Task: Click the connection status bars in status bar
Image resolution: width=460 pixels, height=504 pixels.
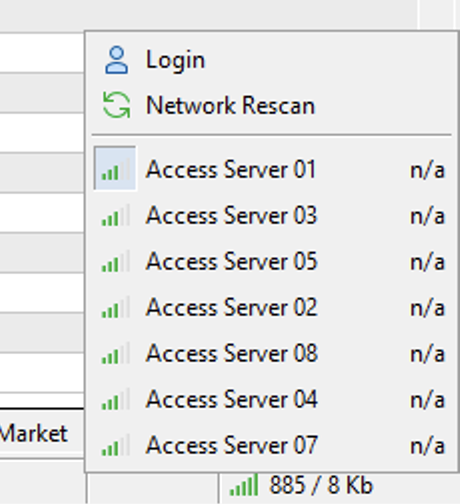Action: pyautogui.click(x=244, y=485)
